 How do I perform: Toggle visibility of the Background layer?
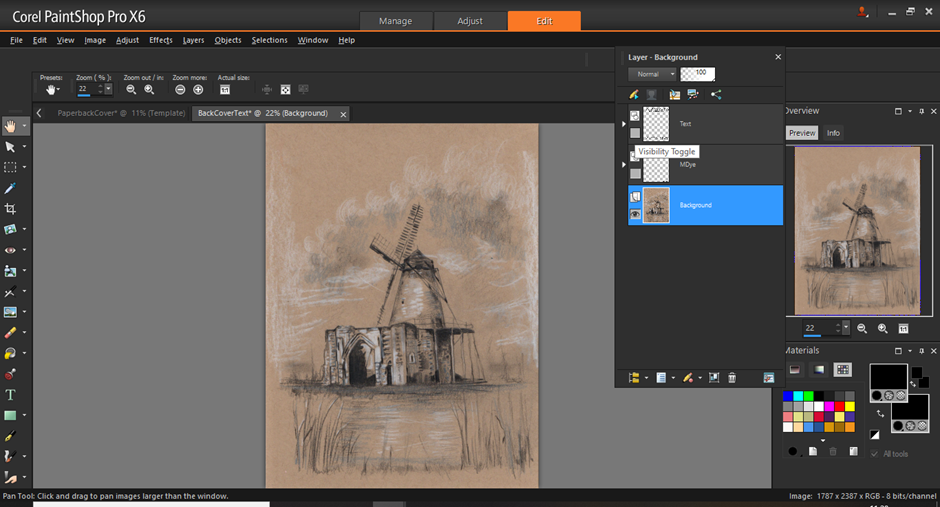[x=635, y=214]
